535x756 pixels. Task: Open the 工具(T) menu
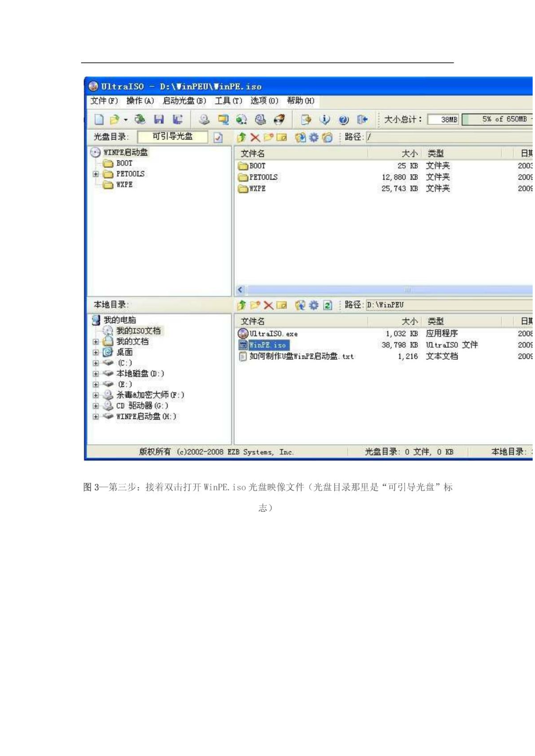[229, 101]
